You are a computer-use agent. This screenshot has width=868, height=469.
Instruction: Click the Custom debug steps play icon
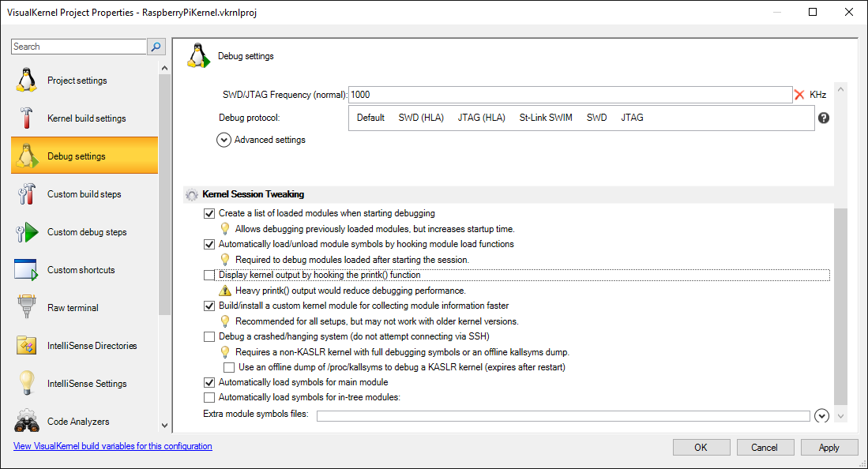click(x=27, y=232)
